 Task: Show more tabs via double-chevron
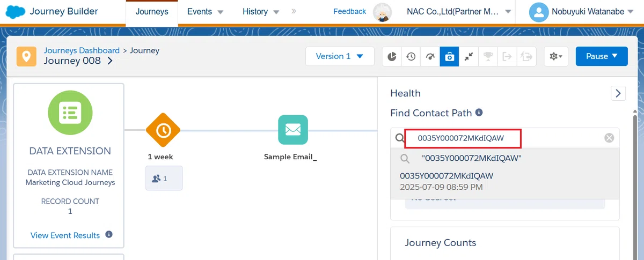tap(294, 11)
